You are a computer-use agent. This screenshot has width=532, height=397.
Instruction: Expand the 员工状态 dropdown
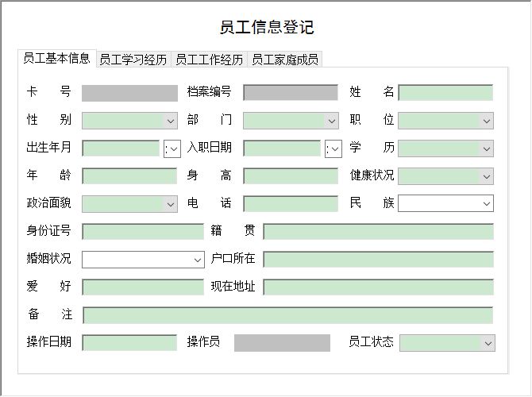click(x=488, y=343)
